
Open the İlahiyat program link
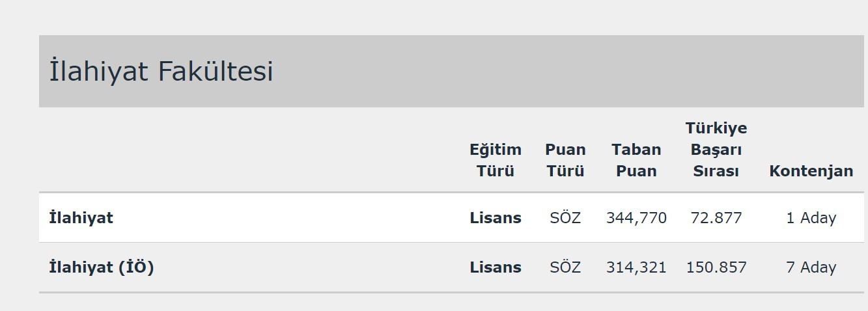click(81, 218)
